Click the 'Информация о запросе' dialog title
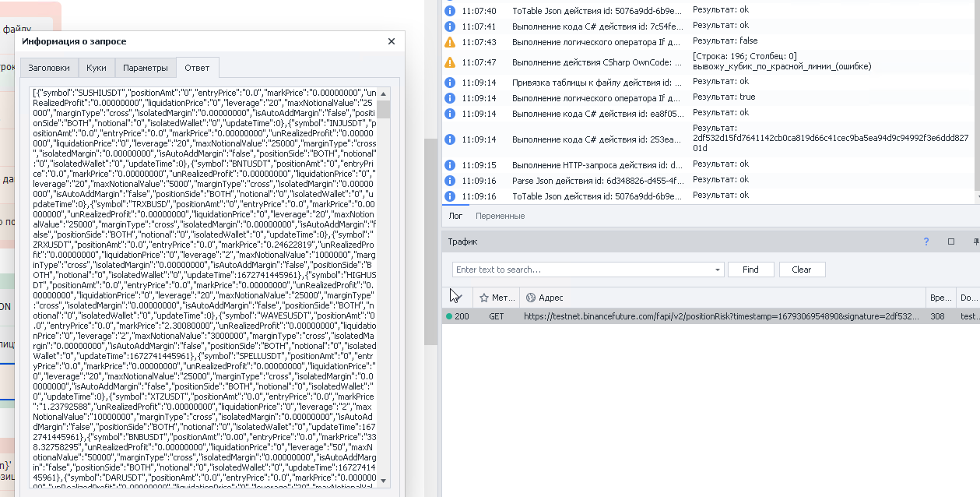980x497 pixels. point(74,41)
